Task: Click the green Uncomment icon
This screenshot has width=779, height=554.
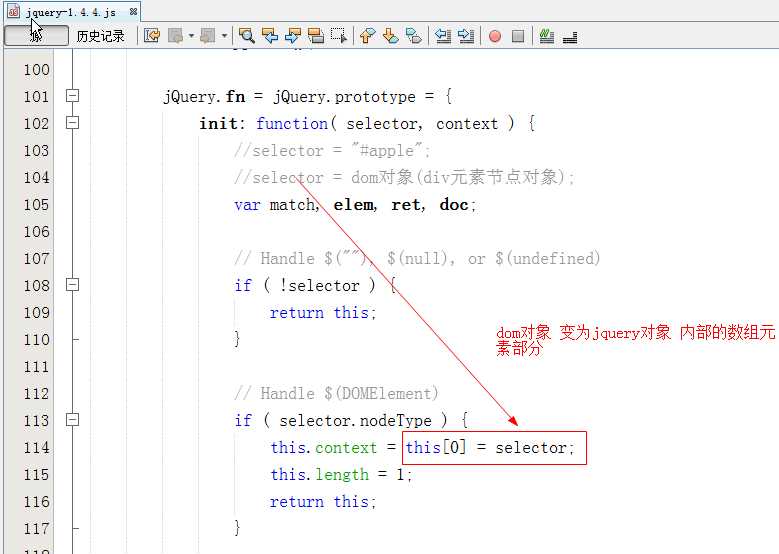Action: [x=546, y=36]
